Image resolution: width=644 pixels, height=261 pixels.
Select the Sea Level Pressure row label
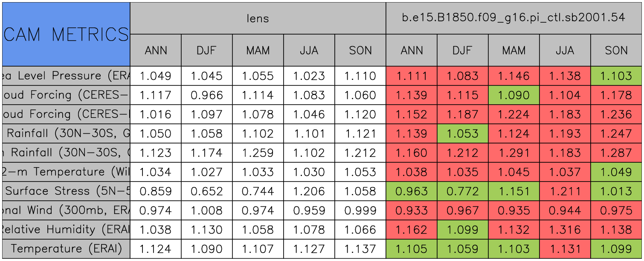coord(66,76)
